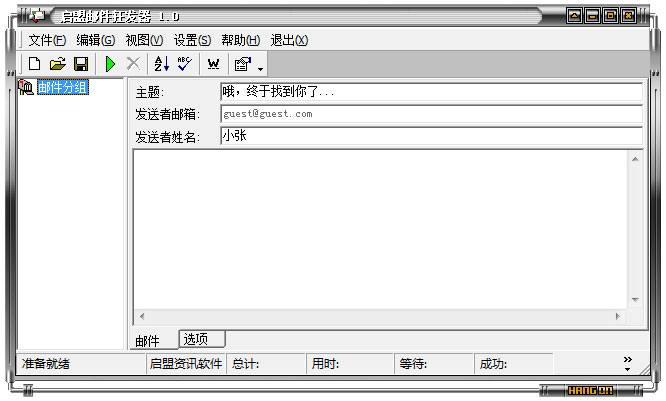The width and height of the screenshot is (666, 401).
Task: Click the message body scroll up arrow
Action: point(635,159)
